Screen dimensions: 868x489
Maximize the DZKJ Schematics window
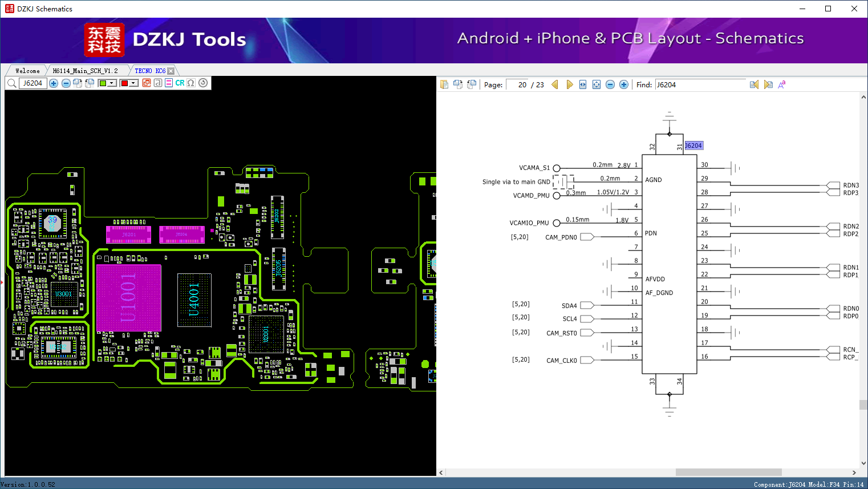click(828, 9)
